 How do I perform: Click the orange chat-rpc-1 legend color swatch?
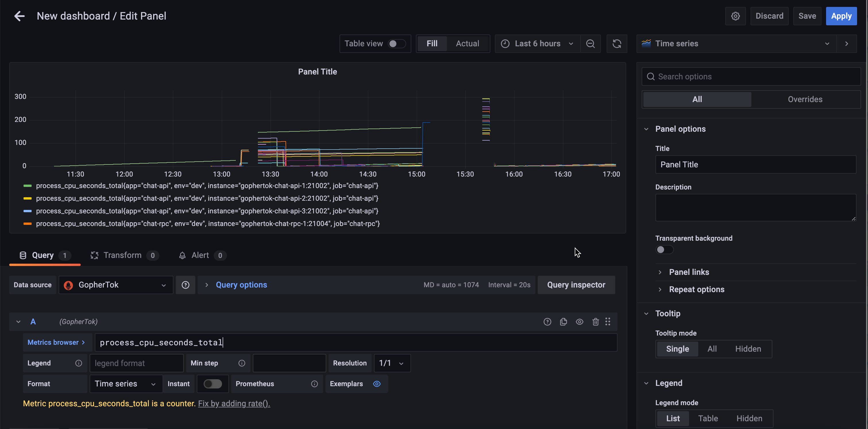pyautogui.click(x=27, y=224)
